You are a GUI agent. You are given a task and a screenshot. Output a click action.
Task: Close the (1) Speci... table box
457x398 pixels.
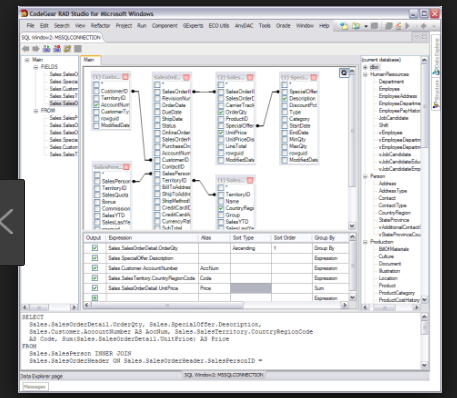coord(314,77)
